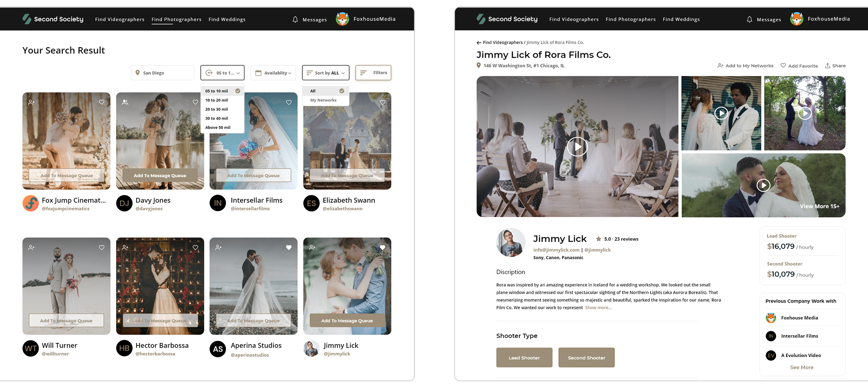Click the add-to-network icon on Hector Barbossa card
The width and height of the screenshot is (868, 386).
(125, 248)
